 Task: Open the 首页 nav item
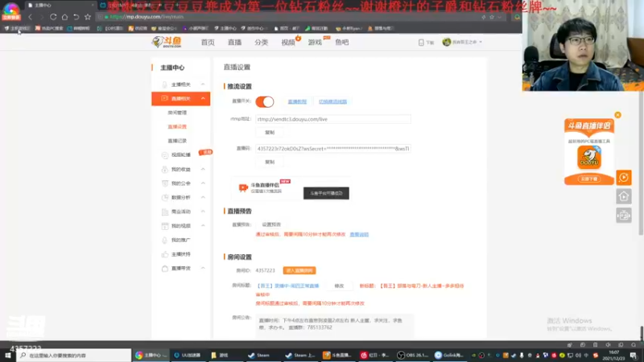tap(208, 43)
